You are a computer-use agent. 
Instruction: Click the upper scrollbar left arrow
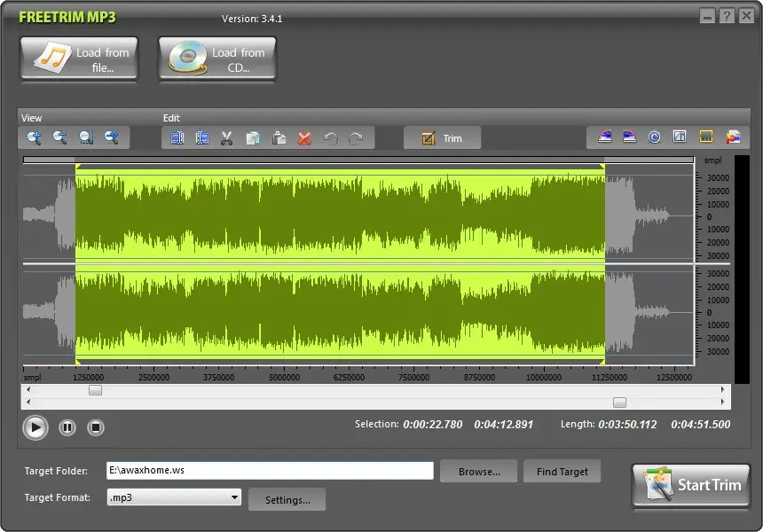28,389
